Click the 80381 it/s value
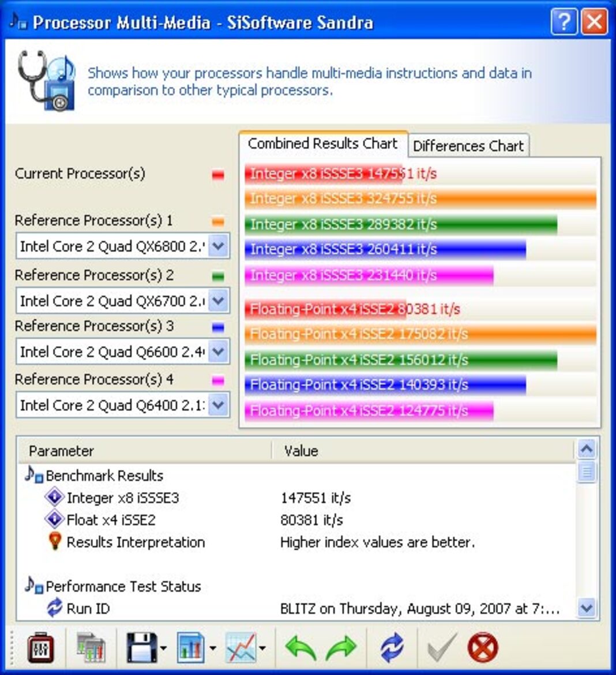Screen dimensions: 616x675 311,520
